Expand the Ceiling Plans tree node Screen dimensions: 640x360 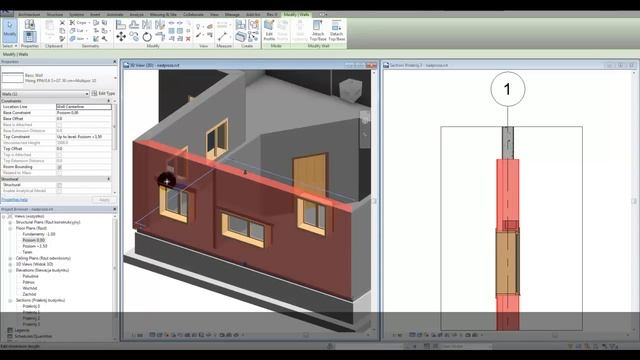click(x=10, y=258)
